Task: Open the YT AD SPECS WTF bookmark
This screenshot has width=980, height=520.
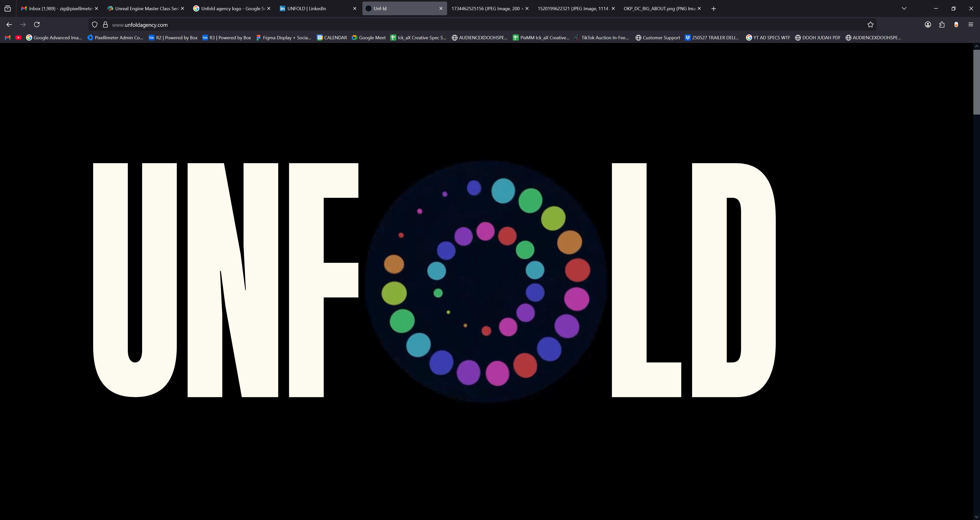Action: pos(768,38)
